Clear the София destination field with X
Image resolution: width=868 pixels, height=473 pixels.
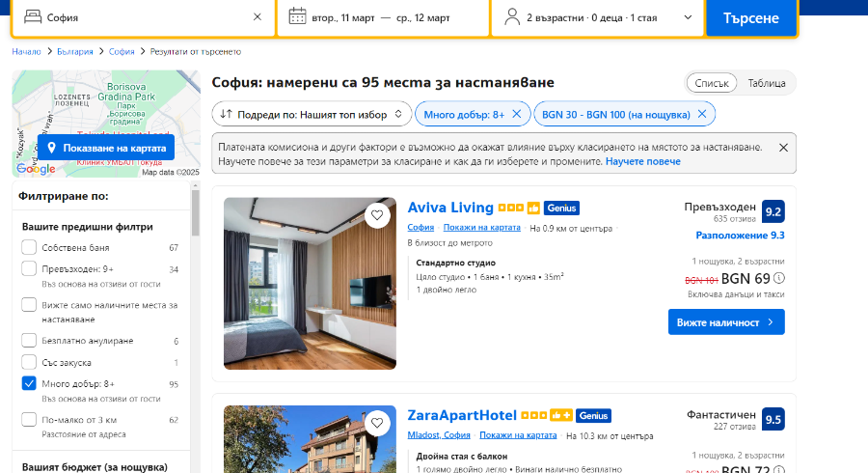click(x=258, y=17)
